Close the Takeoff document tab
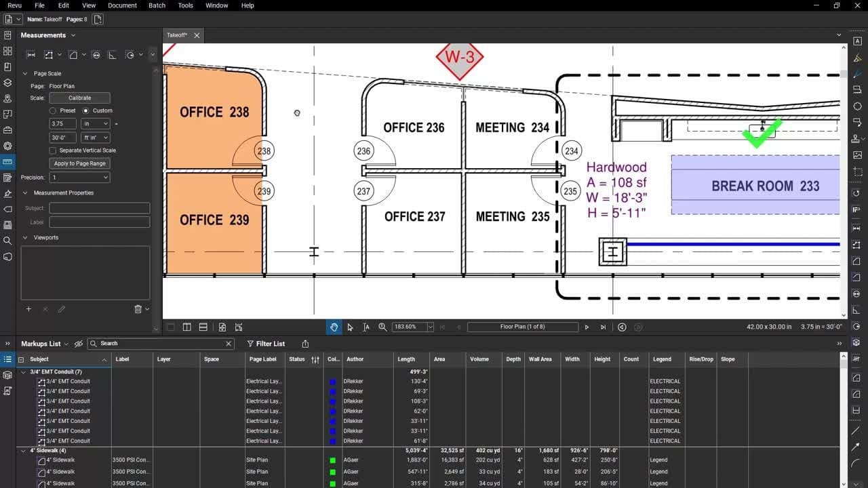The image size is (868, 488). 197,35
